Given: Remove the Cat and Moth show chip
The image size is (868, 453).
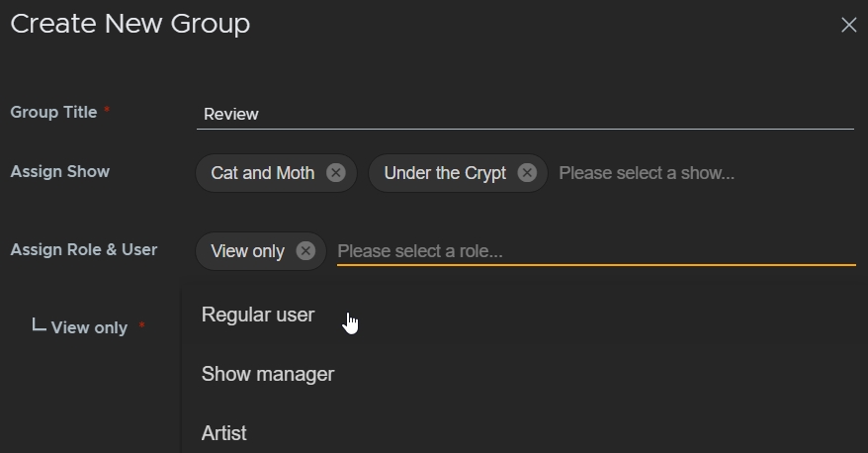Looking at the screenshot, I should point(336,173).
